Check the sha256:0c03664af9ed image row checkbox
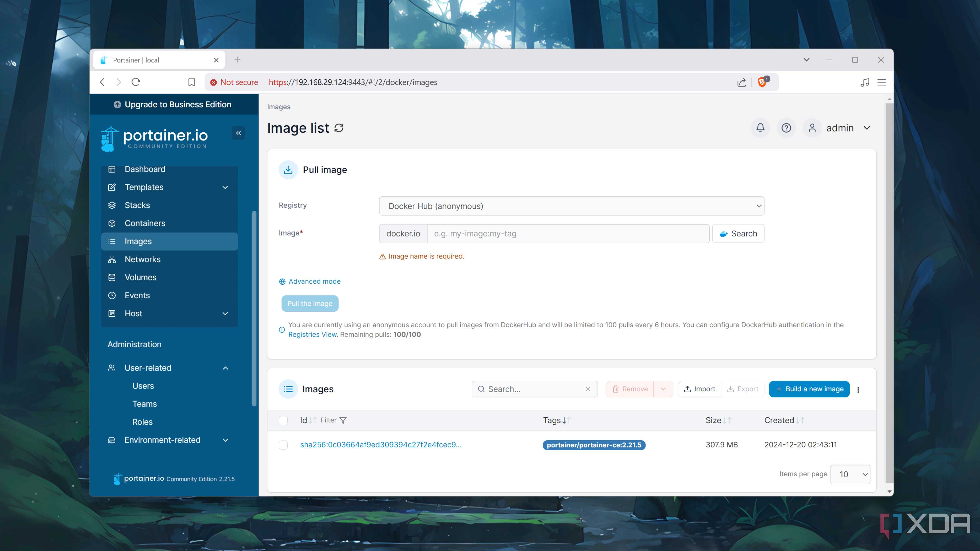This screenshot has height=551, width=980. [283, 445]
